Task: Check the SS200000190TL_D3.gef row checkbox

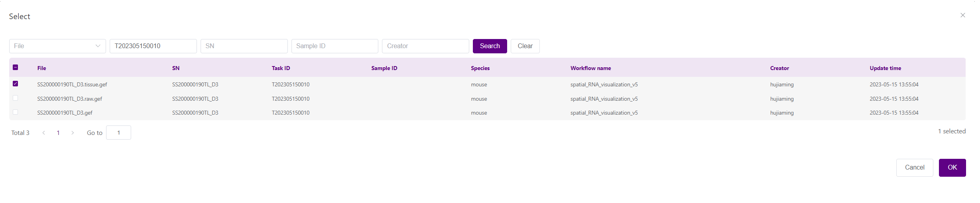Action: pyautogui.click(x=16, y=112)
